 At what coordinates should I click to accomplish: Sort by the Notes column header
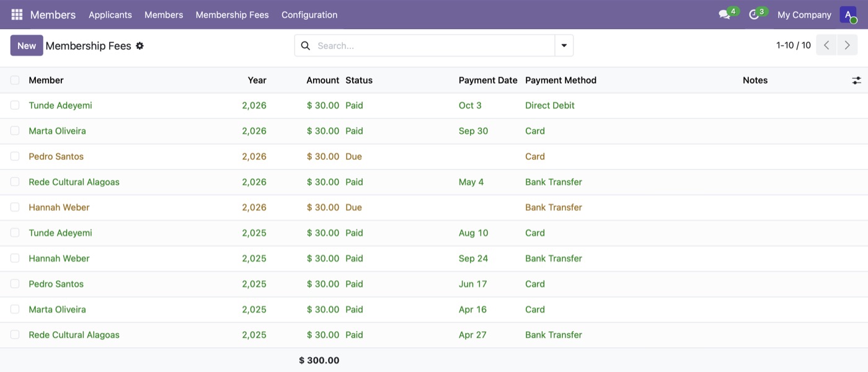pyautogui.click(x=755, y=80)
